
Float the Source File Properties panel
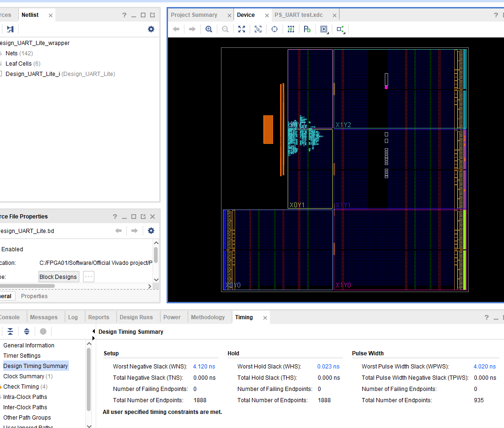click(143, 217)
